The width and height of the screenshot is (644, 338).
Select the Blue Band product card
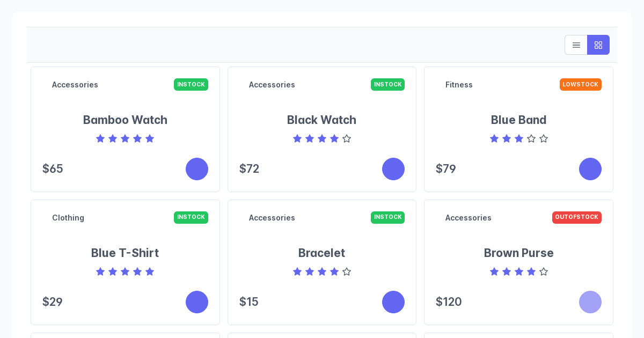[518, 129]
